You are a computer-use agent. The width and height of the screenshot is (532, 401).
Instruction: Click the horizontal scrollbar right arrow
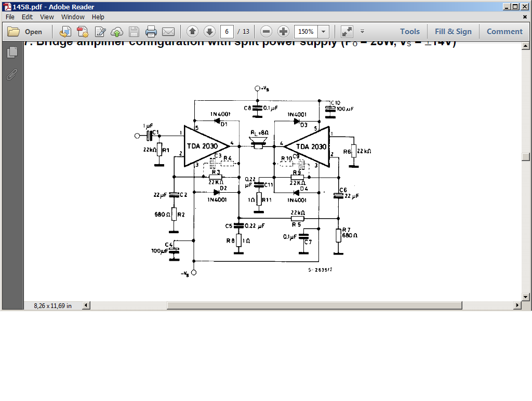tap(517, 305)
